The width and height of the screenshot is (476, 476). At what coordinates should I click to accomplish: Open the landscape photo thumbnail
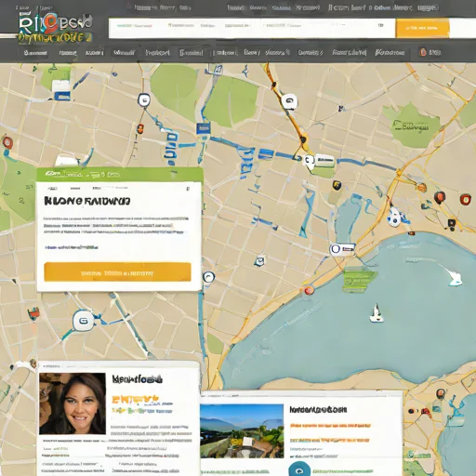pyautogui.click(x=242, y=430)
